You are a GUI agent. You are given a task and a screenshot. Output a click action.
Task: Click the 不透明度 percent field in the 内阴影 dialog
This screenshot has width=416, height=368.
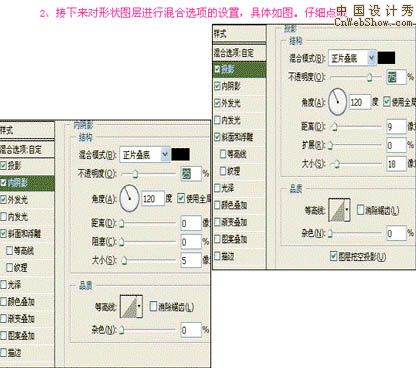[190, 174]
